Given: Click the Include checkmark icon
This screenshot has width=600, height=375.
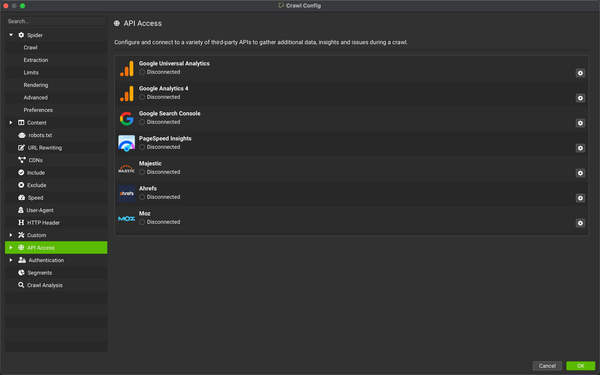Looking at the screenshot, I should [x=21, y=173].
